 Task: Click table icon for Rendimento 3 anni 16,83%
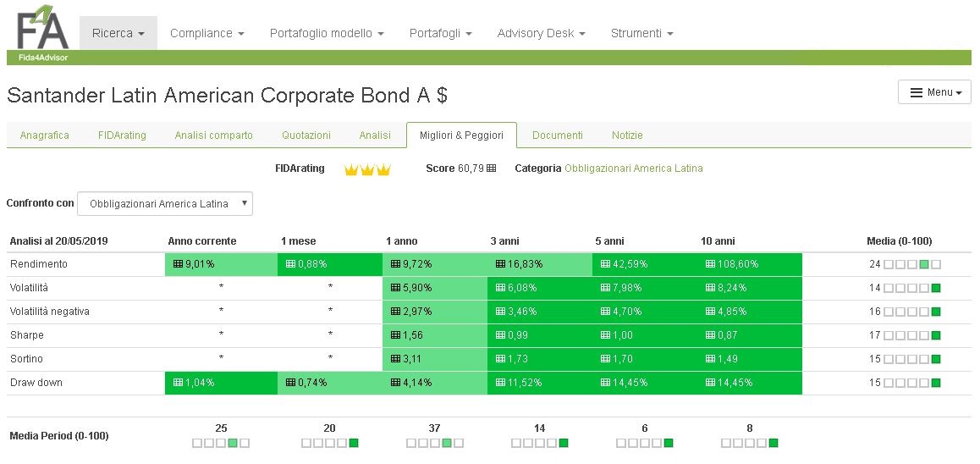(x=501, y=264)
